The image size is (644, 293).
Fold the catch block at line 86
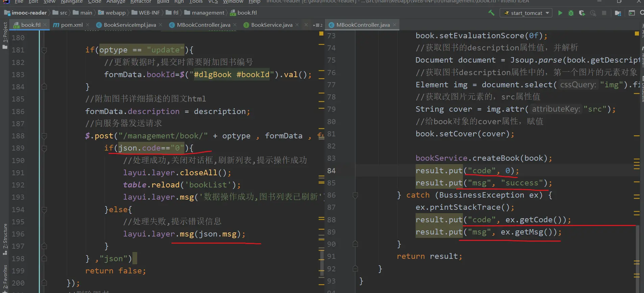point(355,195)
